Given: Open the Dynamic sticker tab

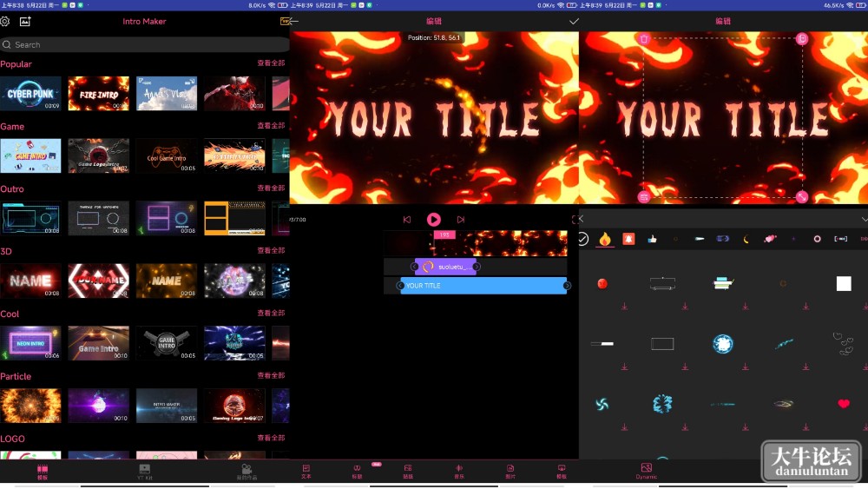Looking at the screenshot, I should pos(646,472).
